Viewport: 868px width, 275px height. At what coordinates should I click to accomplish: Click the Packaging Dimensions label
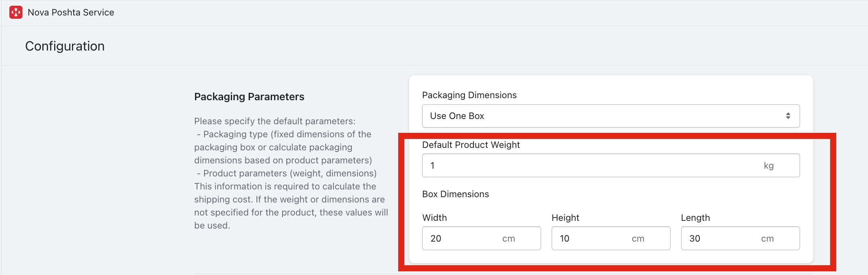tap(469, 95)
